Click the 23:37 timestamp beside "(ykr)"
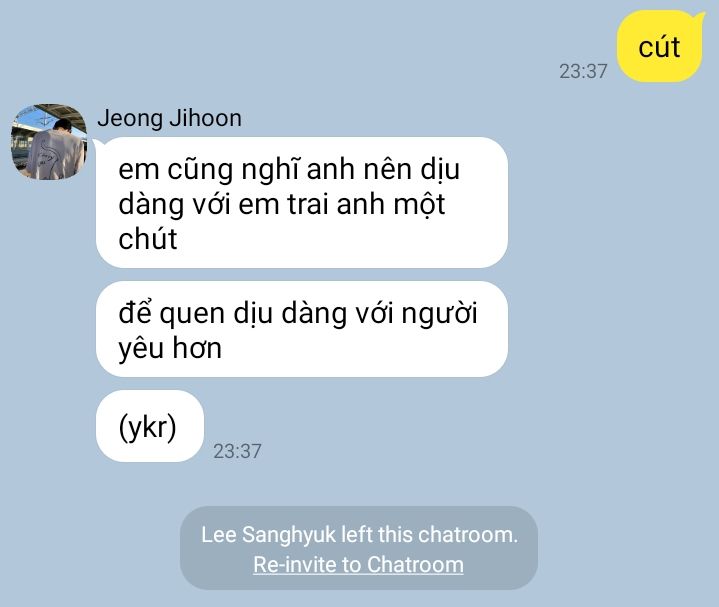This screenshot has height=607, width=719. pos(237,451)
